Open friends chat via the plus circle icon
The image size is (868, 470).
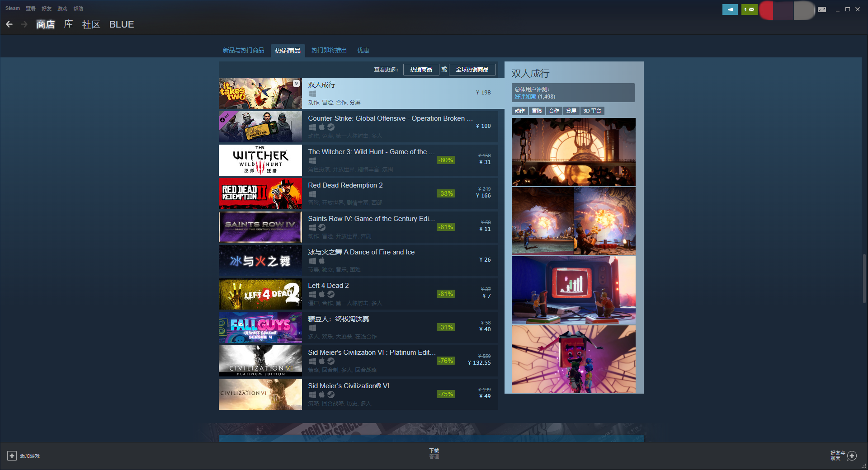coord(852,456)
